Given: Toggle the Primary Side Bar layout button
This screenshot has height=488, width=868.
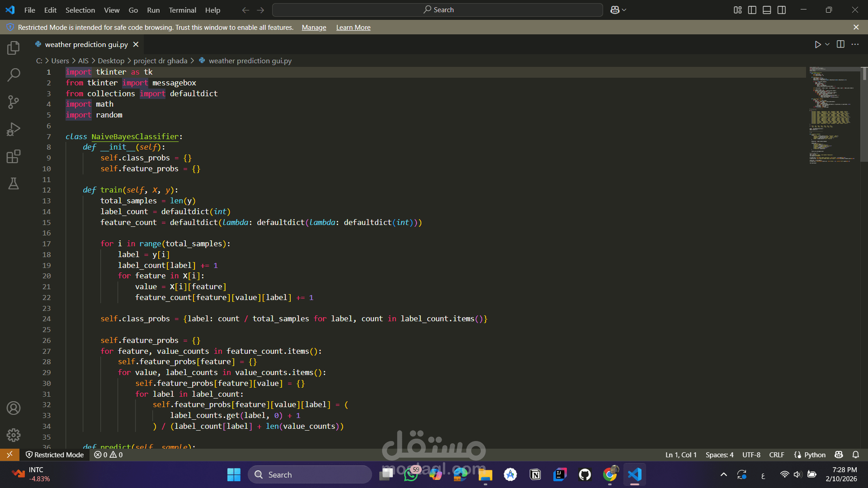Looking at the screenshot, I should click(752, 10).
